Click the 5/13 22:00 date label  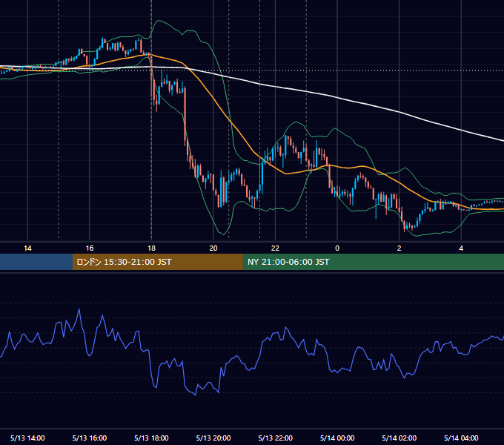[276, 438]
